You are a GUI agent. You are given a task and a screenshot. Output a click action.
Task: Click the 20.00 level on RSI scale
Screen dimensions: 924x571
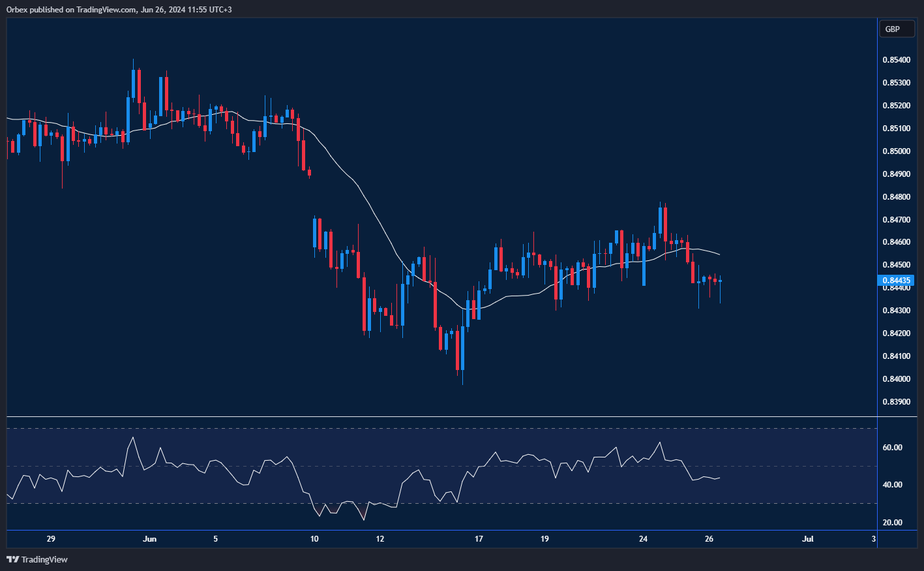[x=892, y=523]
